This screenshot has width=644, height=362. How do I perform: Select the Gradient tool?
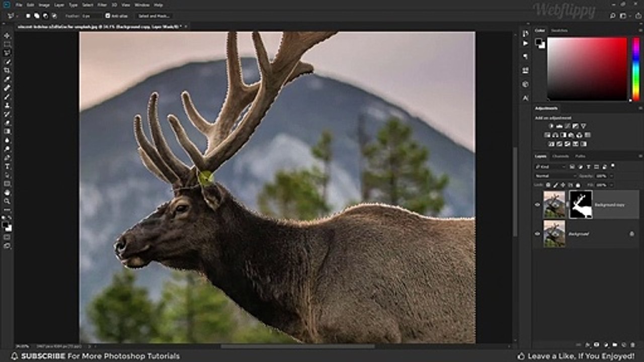pyautogui.click(x=7, y=131)
